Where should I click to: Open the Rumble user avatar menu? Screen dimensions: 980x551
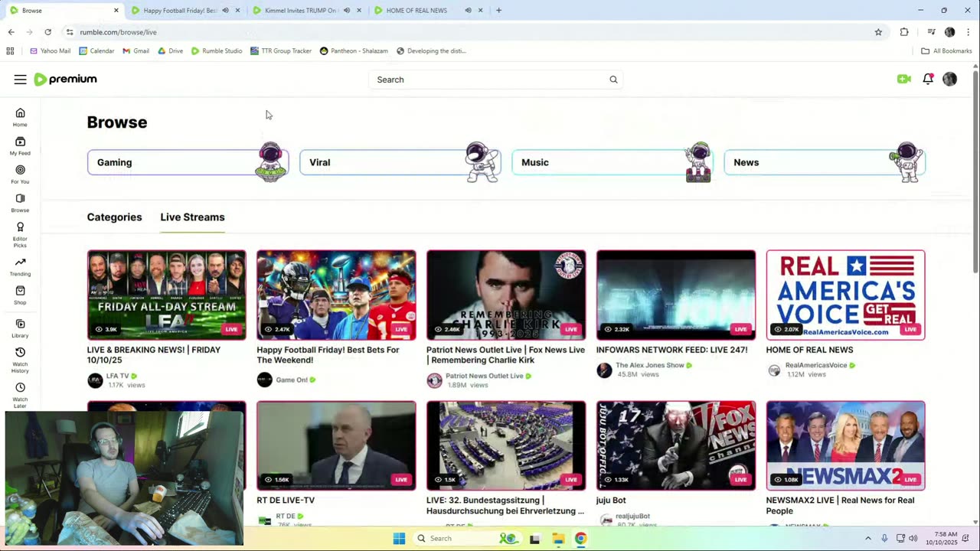click(950, 79)
